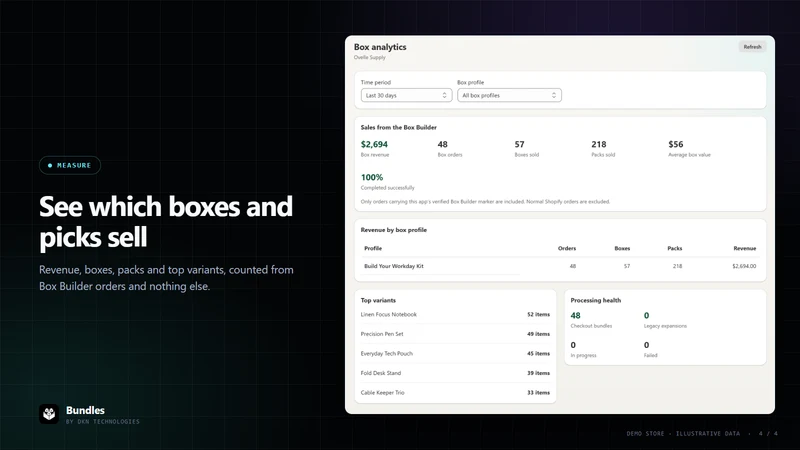Click the BY DKN TECHNOLOGIES caption
Viewport: 800px width, 450px height.
point(103,422)
